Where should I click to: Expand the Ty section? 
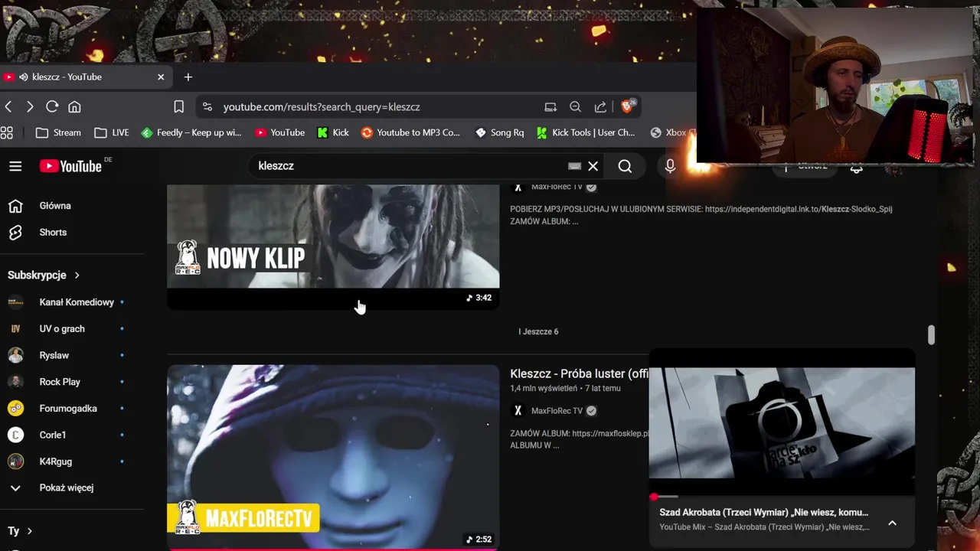(20, 531)
